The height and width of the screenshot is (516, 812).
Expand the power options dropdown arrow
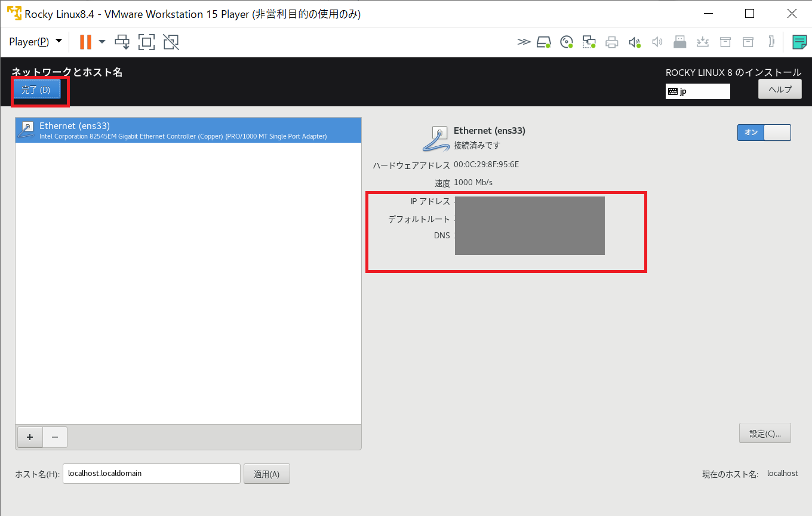coord(102,42)
